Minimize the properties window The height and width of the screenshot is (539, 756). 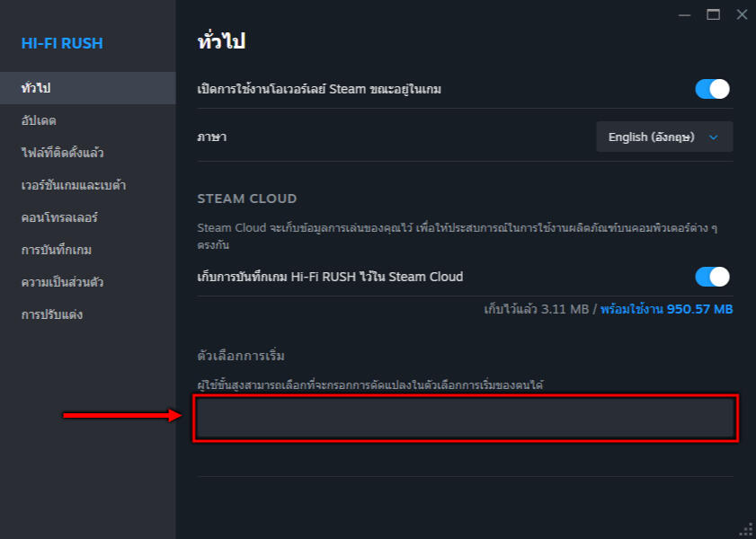[685, 14]
